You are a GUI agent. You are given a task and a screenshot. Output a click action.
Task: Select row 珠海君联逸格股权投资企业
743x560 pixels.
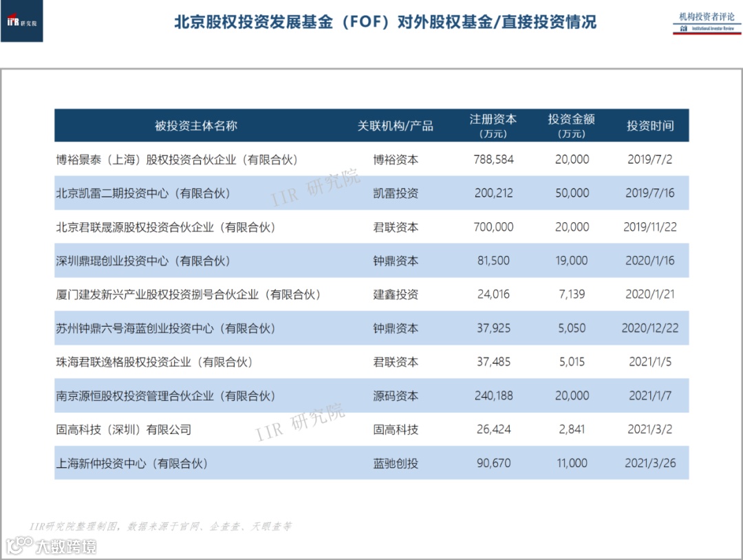pos(371,362)
